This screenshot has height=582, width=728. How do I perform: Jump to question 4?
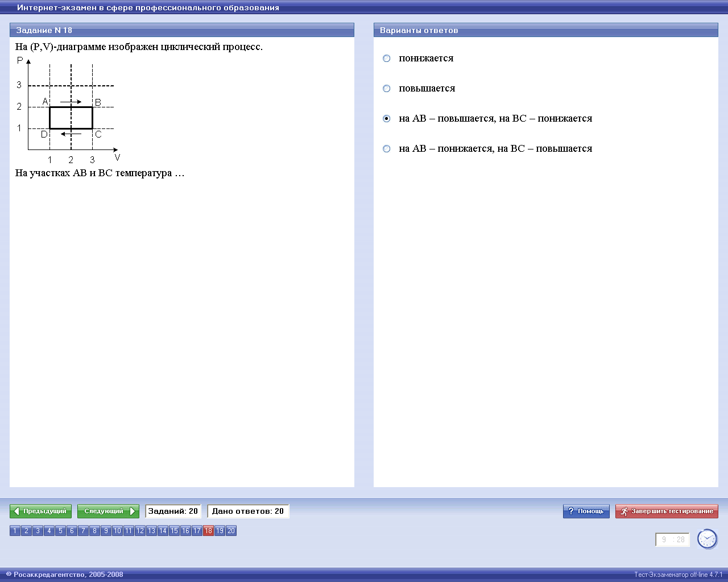[x=49, y=531]
